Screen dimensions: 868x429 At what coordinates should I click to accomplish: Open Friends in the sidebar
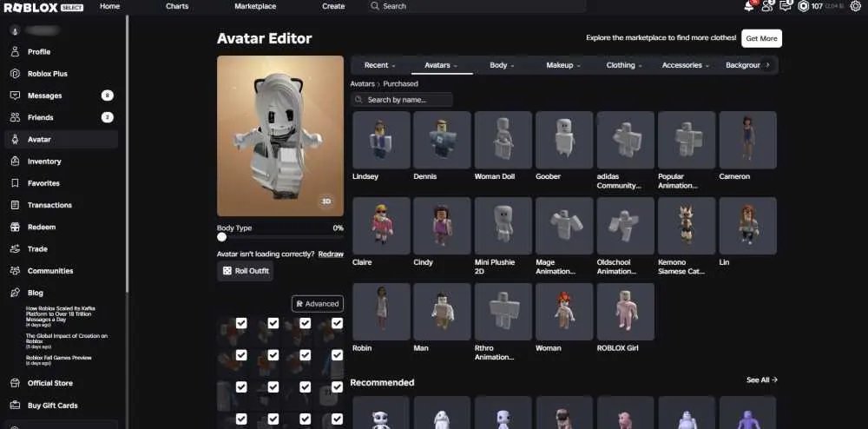61,117
